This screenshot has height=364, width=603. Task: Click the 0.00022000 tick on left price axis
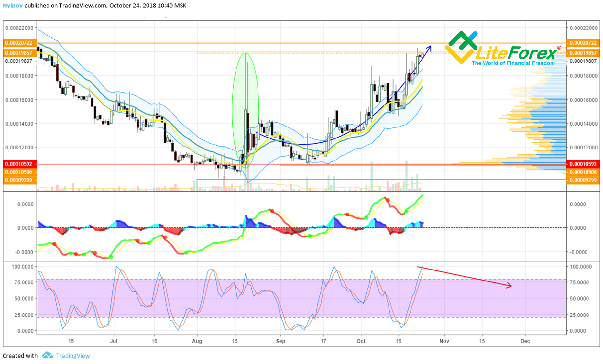coord(19,28)
